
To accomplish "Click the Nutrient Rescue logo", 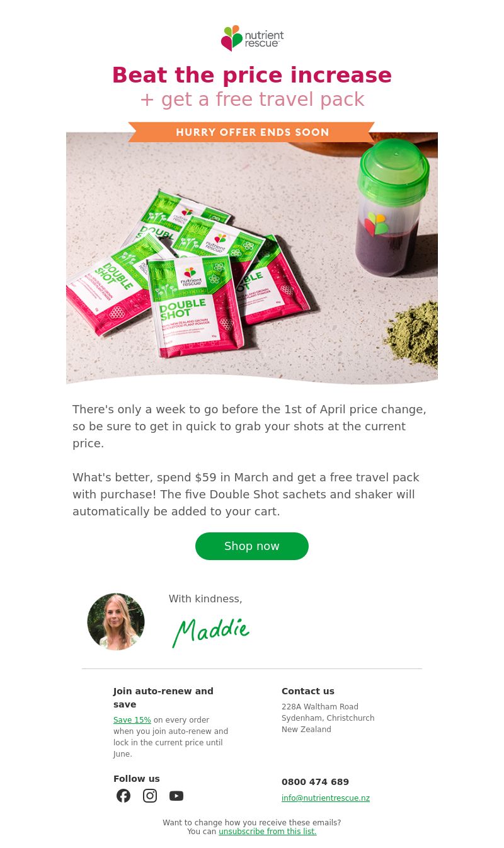I will tap(252, 38).
